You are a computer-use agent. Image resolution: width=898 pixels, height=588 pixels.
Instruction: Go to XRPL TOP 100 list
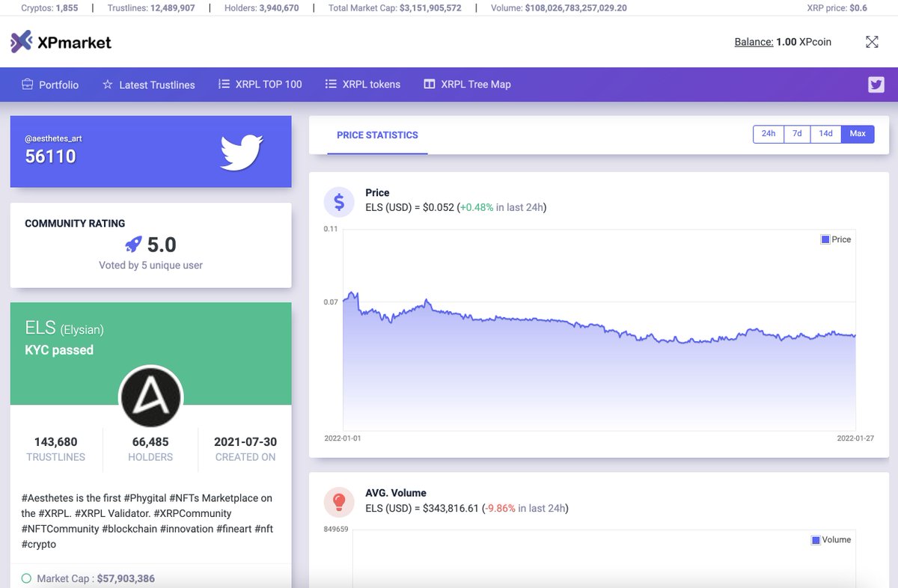click(260, 85)
